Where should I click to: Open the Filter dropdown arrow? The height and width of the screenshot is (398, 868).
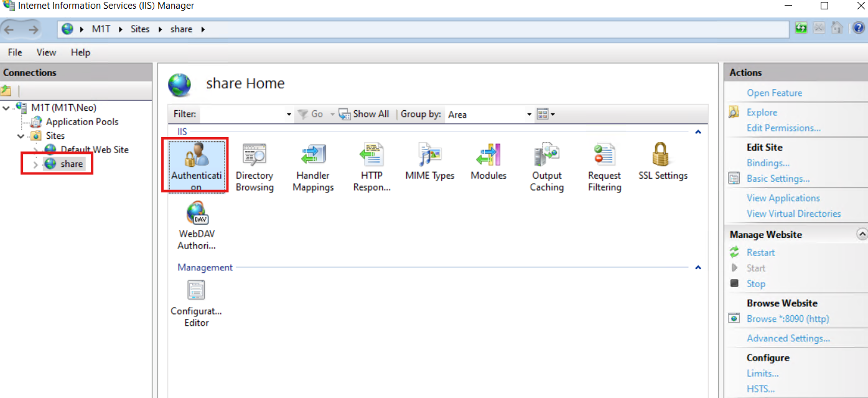coord(289,115)
